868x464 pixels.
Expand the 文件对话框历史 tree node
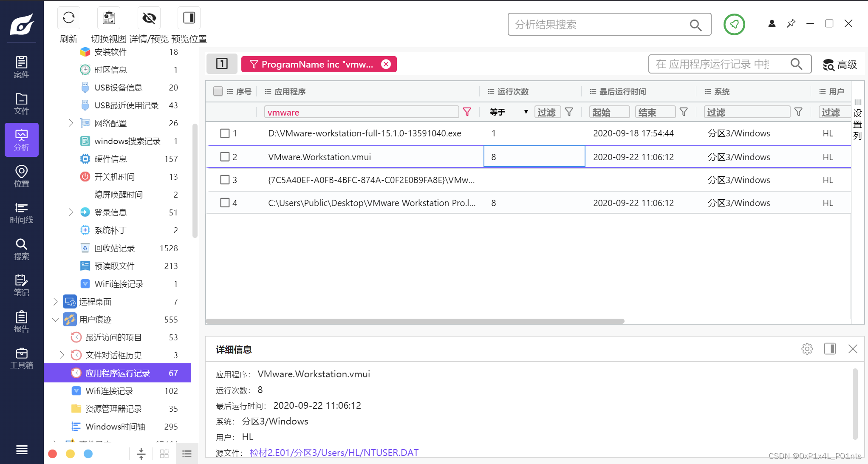(x=62, y=355)
